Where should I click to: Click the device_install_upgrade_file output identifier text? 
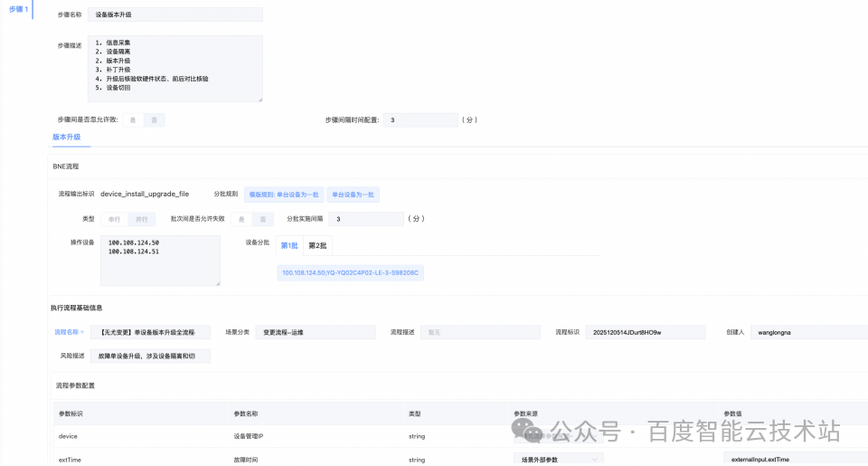pyautogui.click(x=145, y=194)
